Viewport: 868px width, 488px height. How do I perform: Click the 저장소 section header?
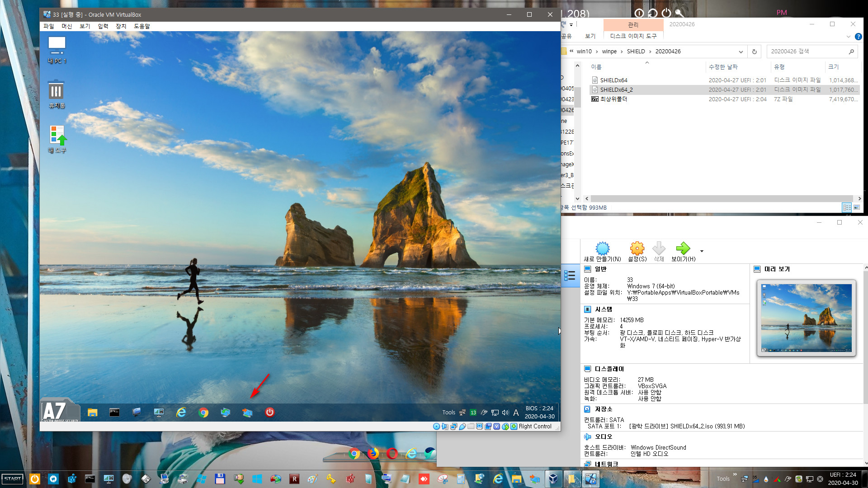603,409
